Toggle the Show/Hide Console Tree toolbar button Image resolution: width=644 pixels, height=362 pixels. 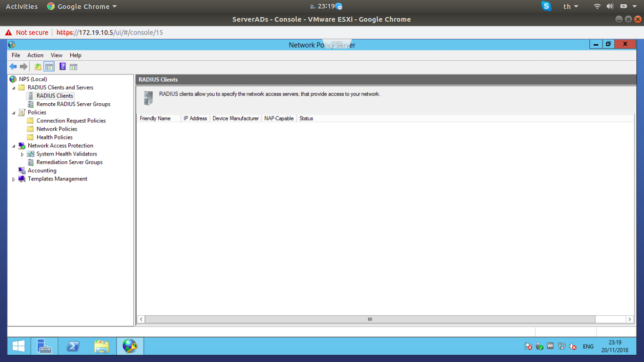point(49,67)
